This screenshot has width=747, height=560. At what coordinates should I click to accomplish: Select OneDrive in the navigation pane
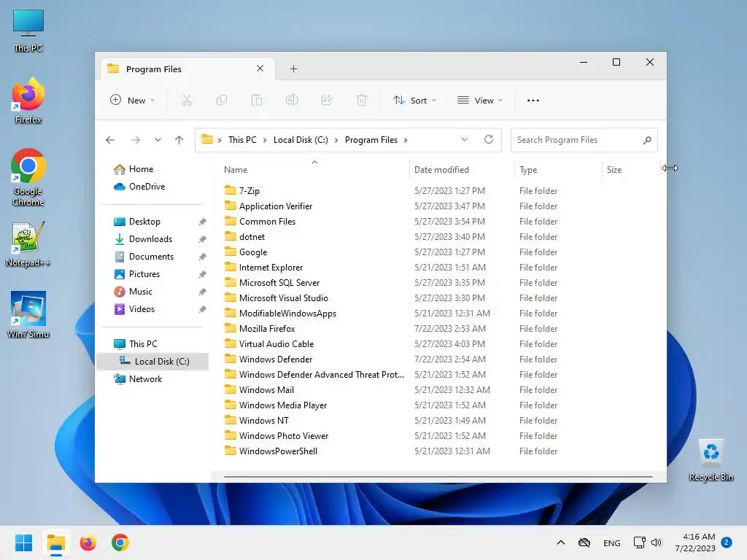[147, 187]
